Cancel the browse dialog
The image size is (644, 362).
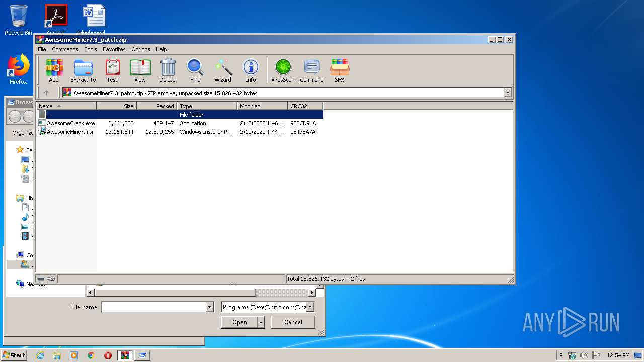293,322
